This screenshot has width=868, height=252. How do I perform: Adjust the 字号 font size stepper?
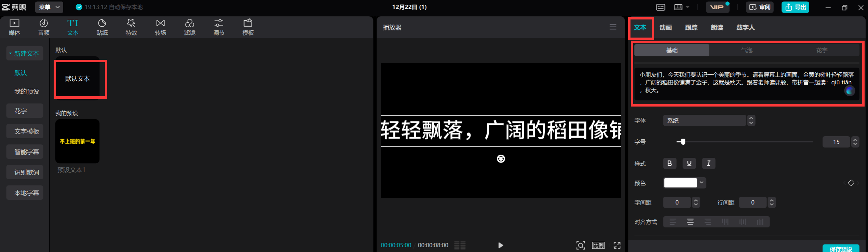pyautogui.click(x=855, y=142)
